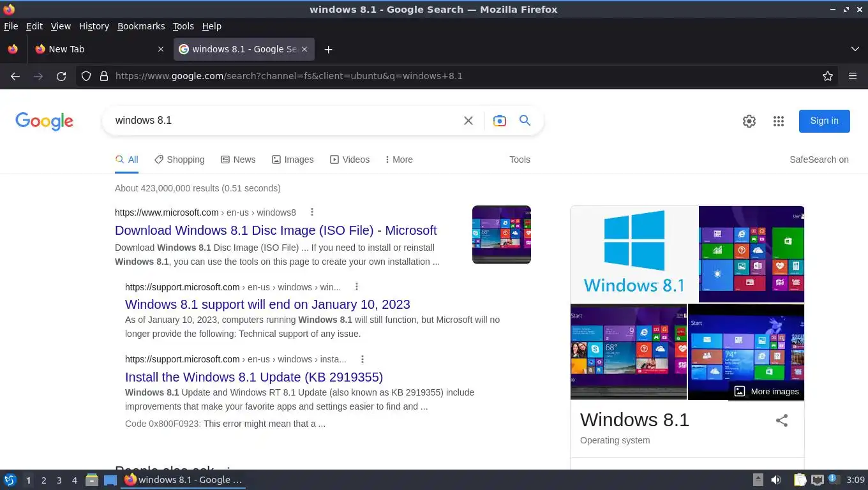Expand the More search filters
The image size is (868, 490).
tap(399, 160)
